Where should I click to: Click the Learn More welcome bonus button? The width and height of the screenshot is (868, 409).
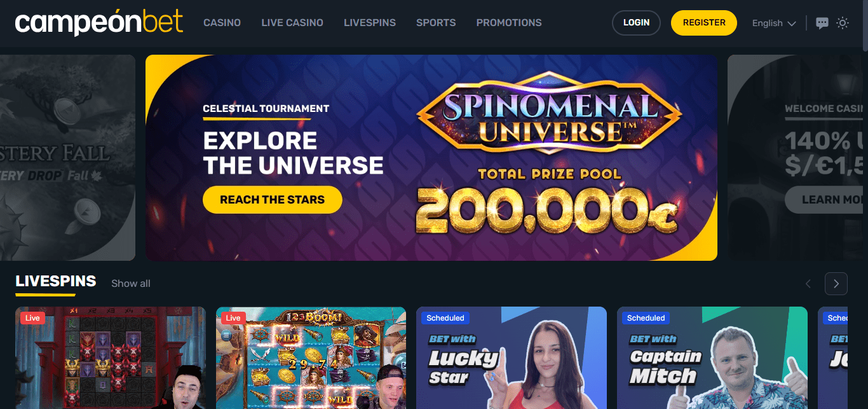(x=826, y=200)
